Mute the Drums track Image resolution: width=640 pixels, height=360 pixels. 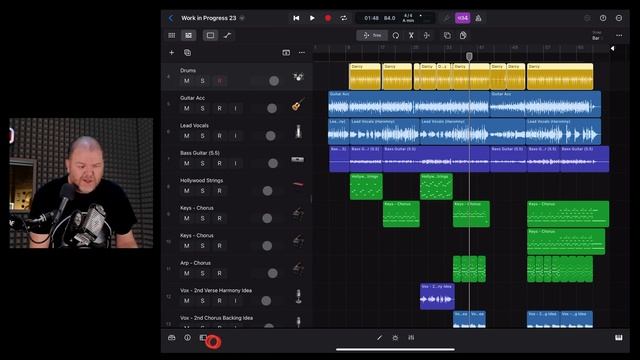coord(187,81)
